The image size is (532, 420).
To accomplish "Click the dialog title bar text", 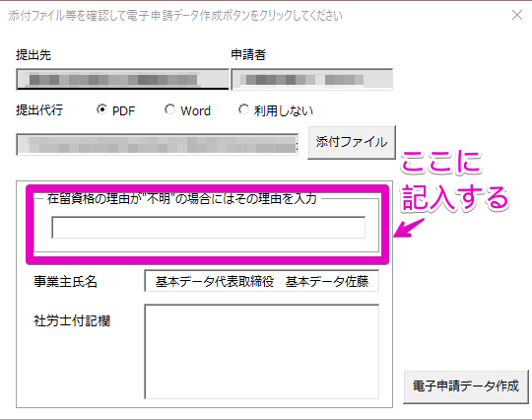I will [x=175, y=15].
